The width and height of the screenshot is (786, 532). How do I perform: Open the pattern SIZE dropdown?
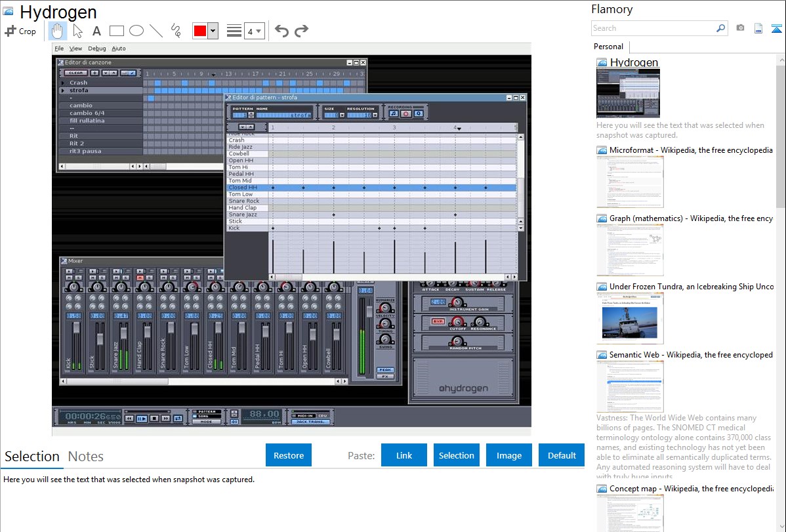pyautogui.click(x=342, y=115)
